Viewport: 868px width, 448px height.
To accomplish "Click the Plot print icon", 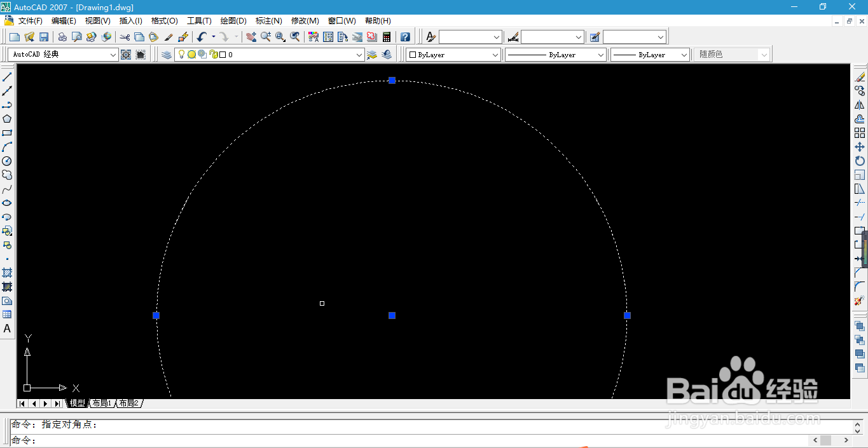I will pos(62,37).
